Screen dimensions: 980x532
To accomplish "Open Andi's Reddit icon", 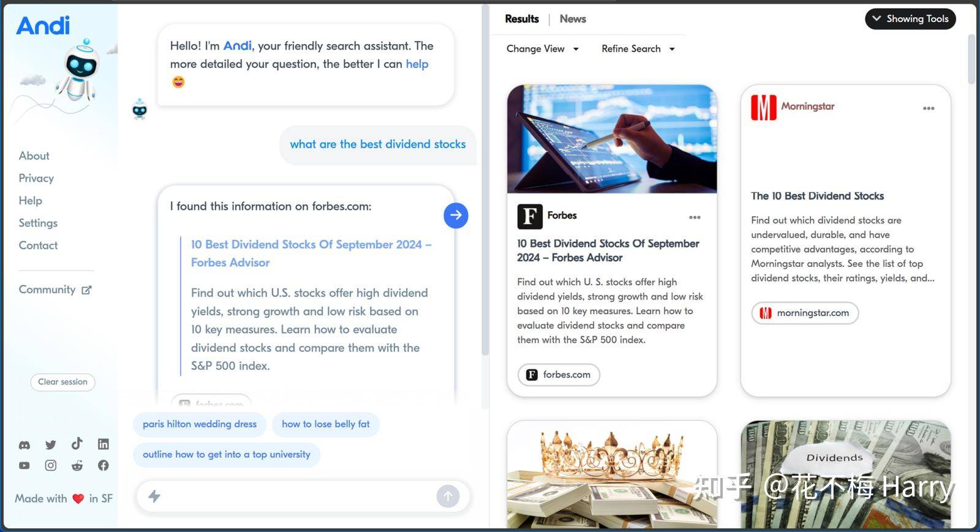I will 77,465.
